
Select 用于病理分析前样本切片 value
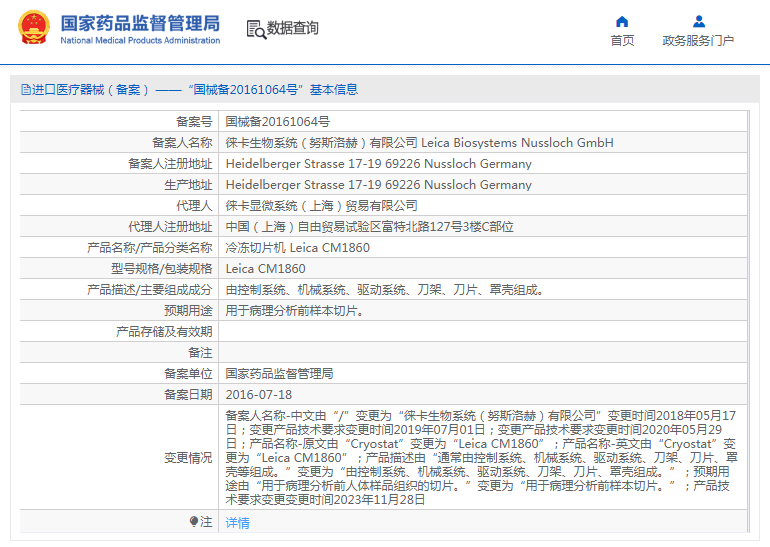click(295, 311)
